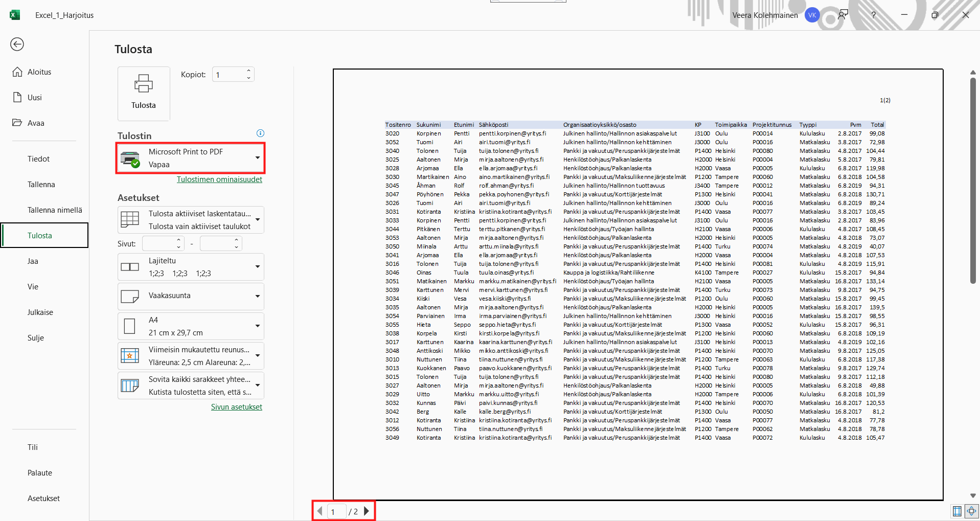This screenshot has width=980, height=521.
Task: Select Tulosta tab in the sidebar
Action: 44,235
